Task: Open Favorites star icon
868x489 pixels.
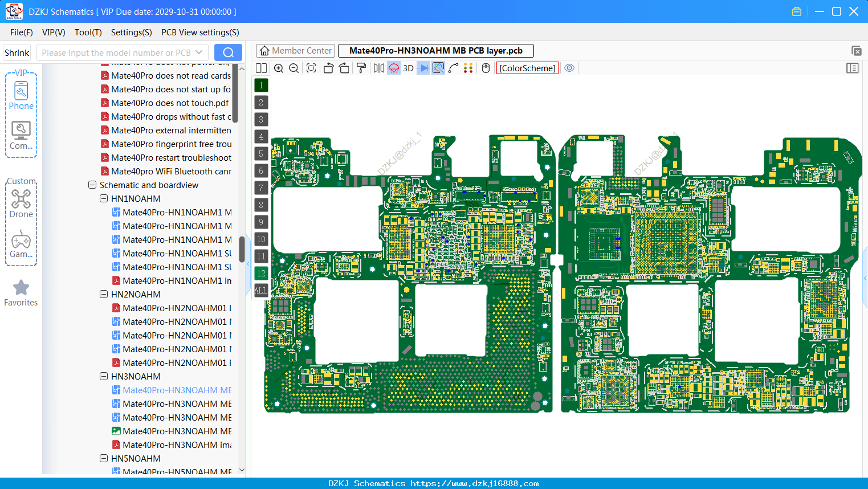Action: tap(21, 294)
